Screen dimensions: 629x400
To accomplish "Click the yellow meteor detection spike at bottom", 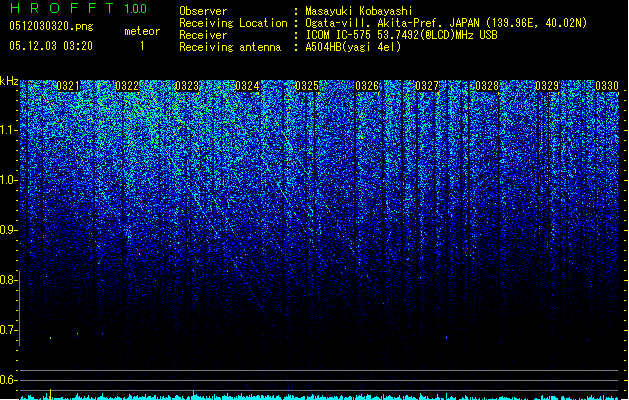I will pyautogui.click(x=50, y=394).
